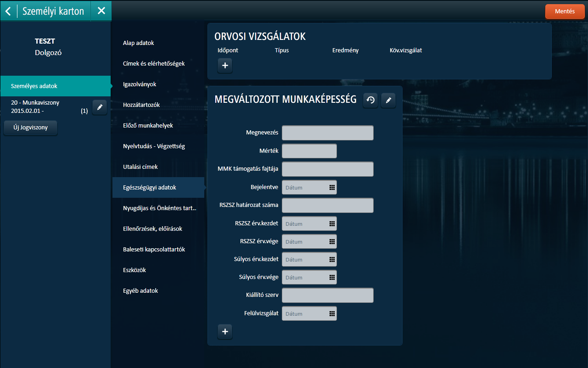The image size is (588, 368).
Task: Open Nyugdíjas és Önkéntes tart.. menu item
Action: click(159, 208)
